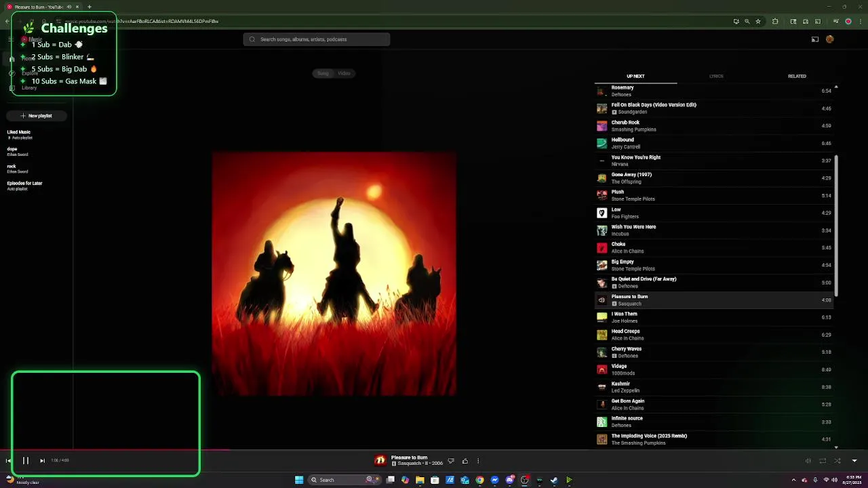This screenshot has width=868, height=488.
Task: Select You Know You're Right in queue
Action: [715, 161]
